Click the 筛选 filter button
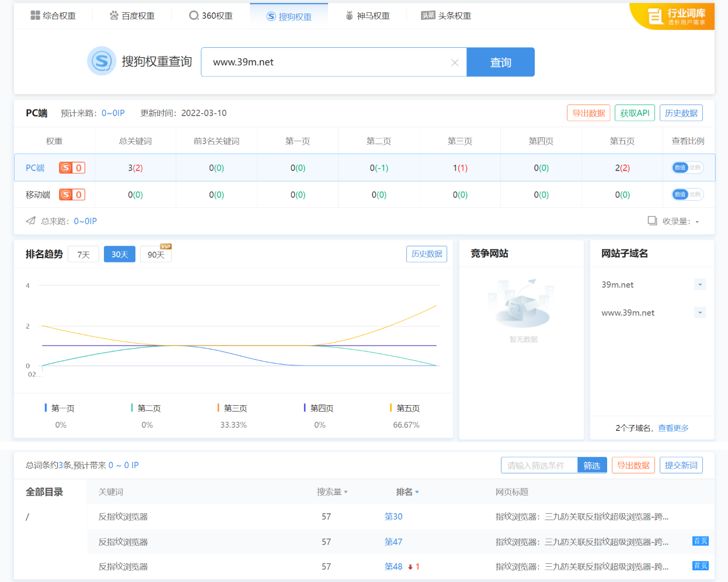Viewport: 728px width, 582px height. coord(592,465)
